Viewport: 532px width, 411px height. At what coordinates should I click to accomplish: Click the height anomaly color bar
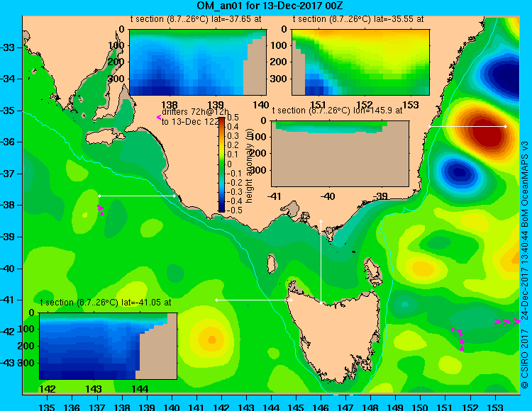tap(221, 164)
